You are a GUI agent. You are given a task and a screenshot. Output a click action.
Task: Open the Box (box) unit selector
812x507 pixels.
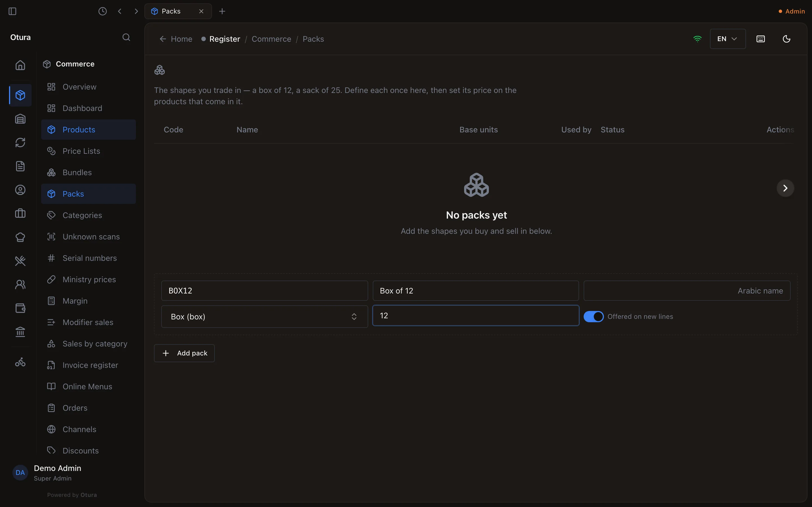(264, 317)
